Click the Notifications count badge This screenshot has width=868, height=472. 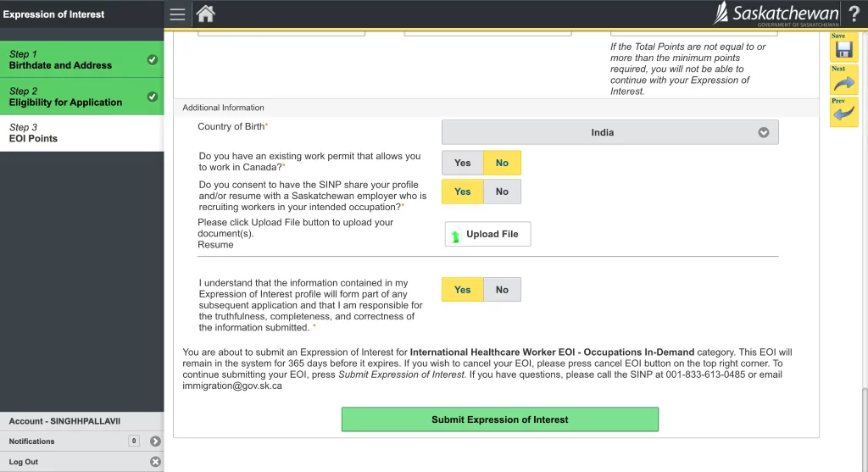134,441
